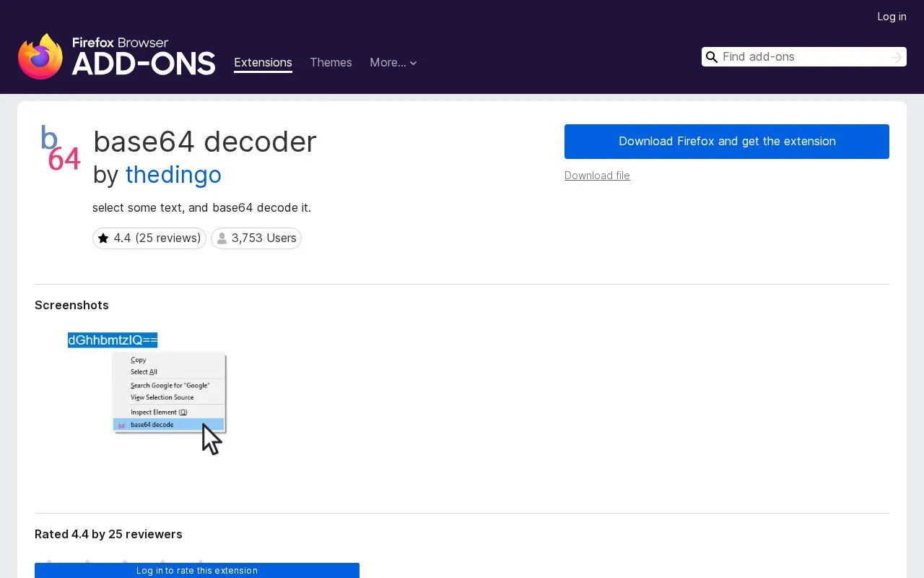Screen dimensions: 924x578
Task: Open the base64 decode screenshot thumbnail
Action: pyautogui.click(x=147, y=393)
